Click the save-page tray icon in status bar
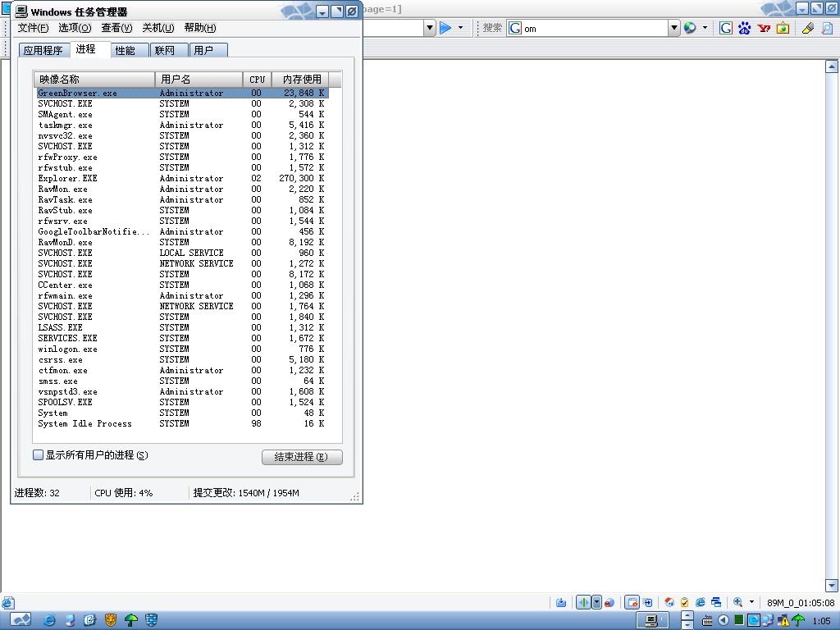Viewport: 840px width, 630px height. click(561, 603)
